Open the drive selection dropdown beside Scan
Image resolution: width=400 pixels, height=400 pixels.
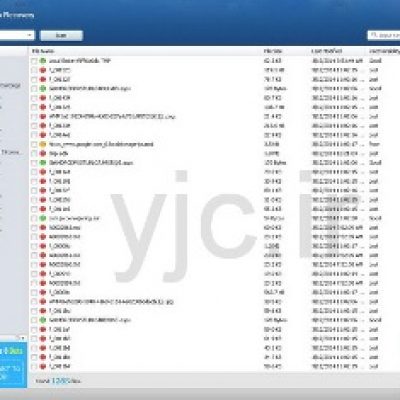(x=17, y=35)
